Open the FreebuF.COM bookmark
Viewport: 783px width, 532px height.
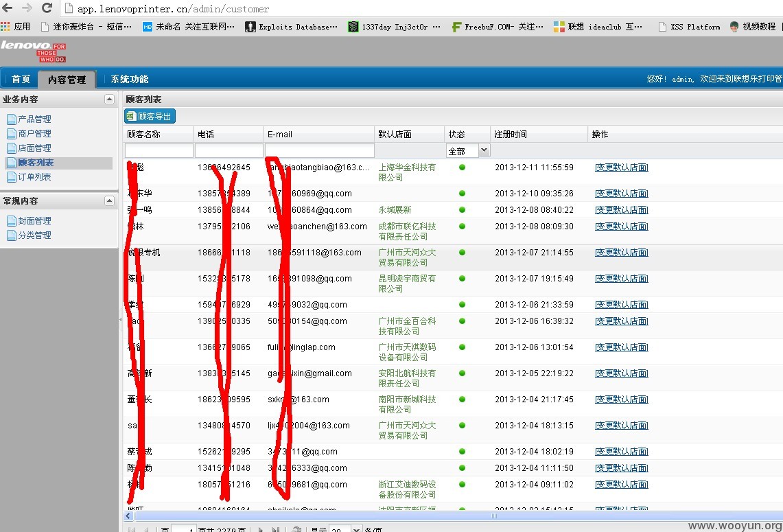[498, 27]
